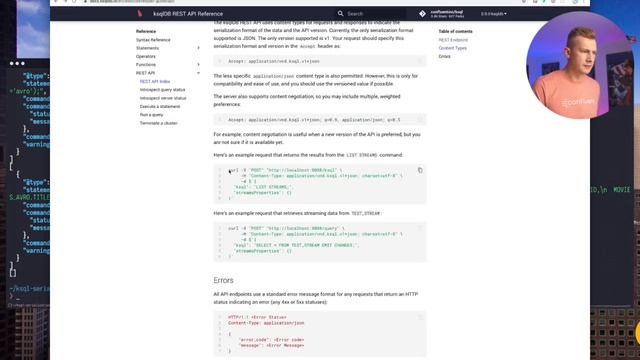Click the ksqlDB REST API Reference title
640x360 pixels.
pos(188,14)
